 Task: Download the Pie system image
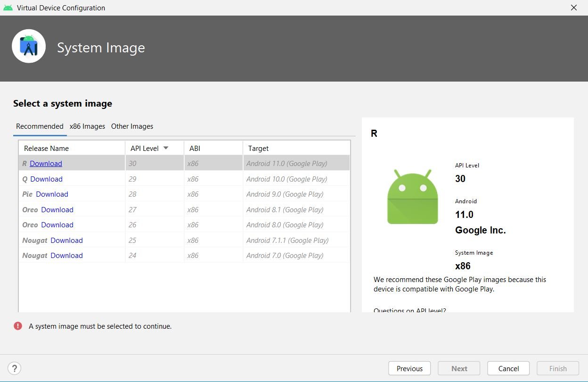point(52,194)
